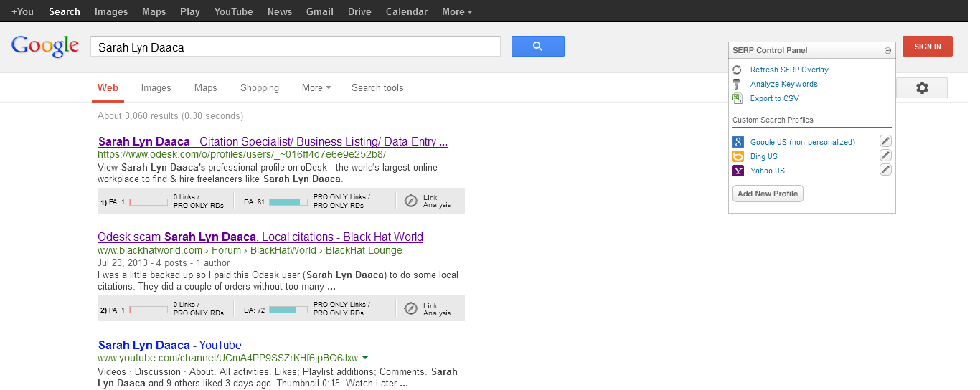Select Google US (non-personalized) profile link

(x=803, y=142)
